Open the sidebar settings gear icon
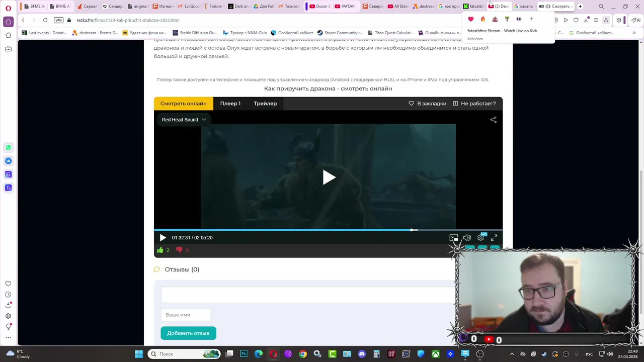 click(8, 316)
